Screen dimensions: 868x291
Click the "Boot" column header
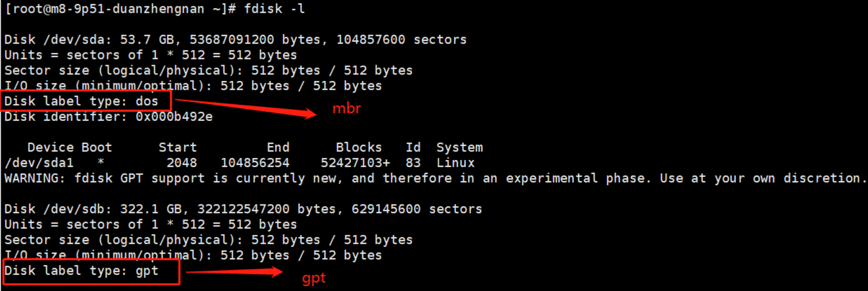(x=97, y=147)
